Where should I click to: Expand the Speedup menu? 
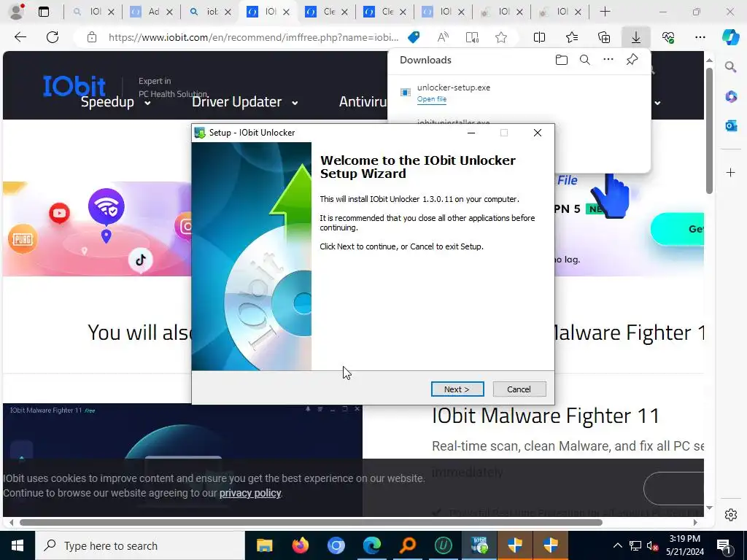(x=116, y=102)
